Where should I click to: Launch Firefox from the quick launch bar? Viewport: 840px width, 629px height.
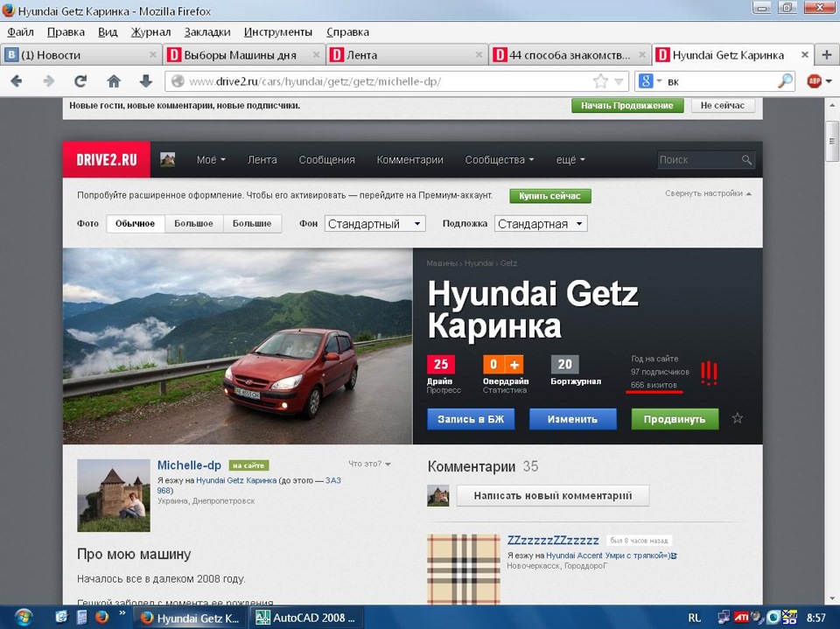click(101, 618)
